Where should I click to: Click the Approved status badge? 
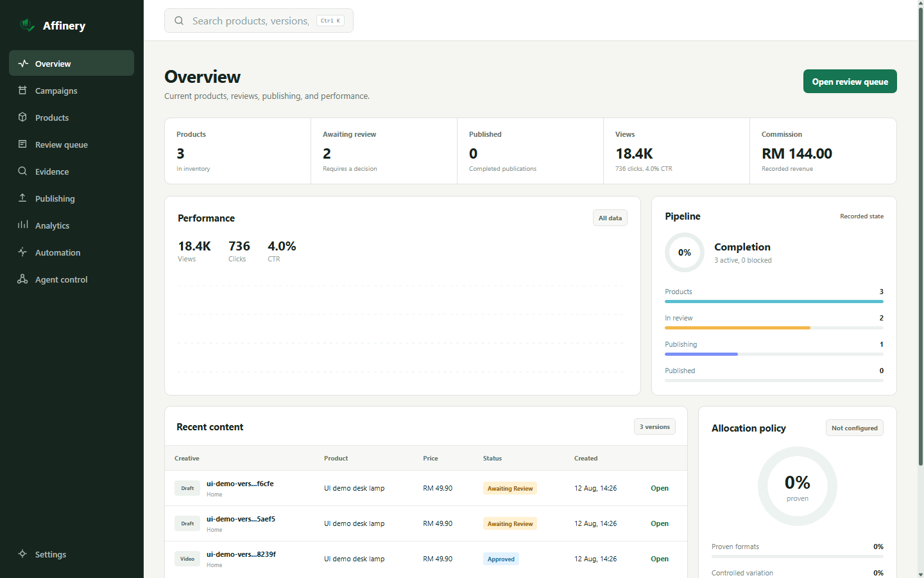pos(501,559)
